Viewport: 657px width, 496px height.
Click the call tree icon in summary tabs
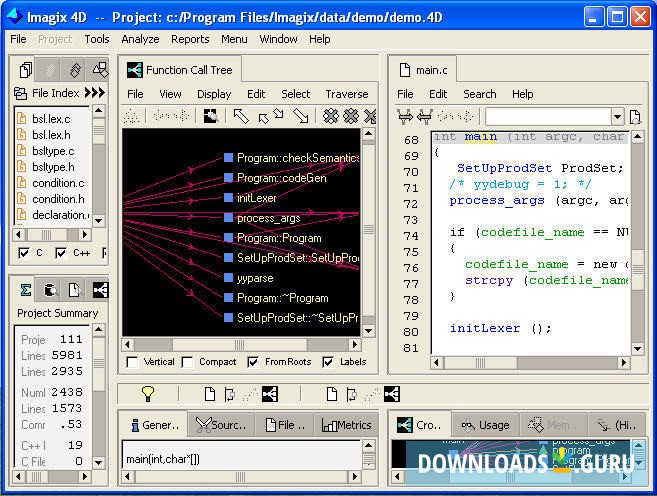[101, 290]
